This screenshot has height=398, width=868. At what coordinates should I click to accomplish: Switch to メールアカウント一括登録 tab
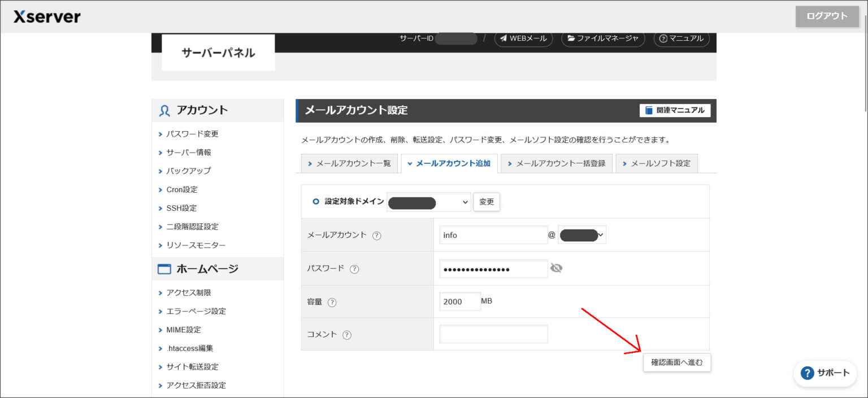(x=556, y=163)
